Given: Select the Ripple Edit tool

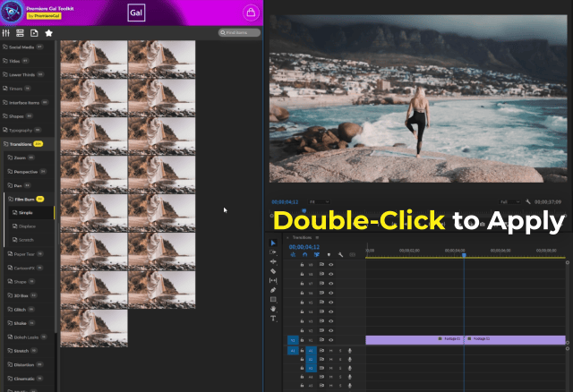Looking at the screenshot, I should coord(273,261).
